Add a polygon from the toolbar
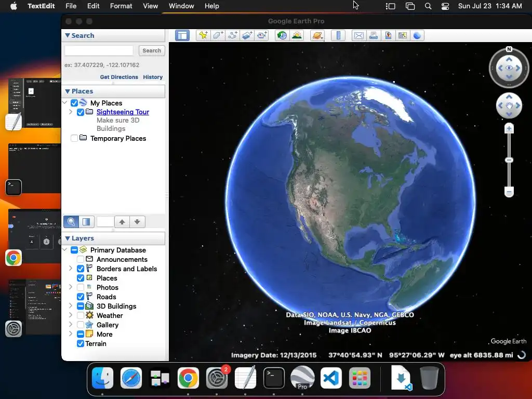 (218, 36)
